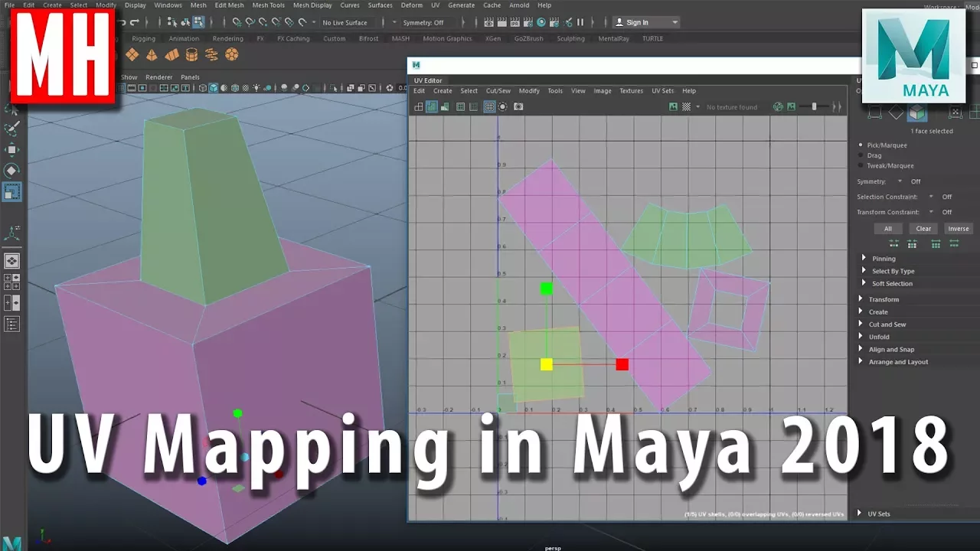Viewport: 980px width, 551px height.
Task: Switch to the FX Caching shelf tab
Action: pyautogui.click(x=293, y=38)
